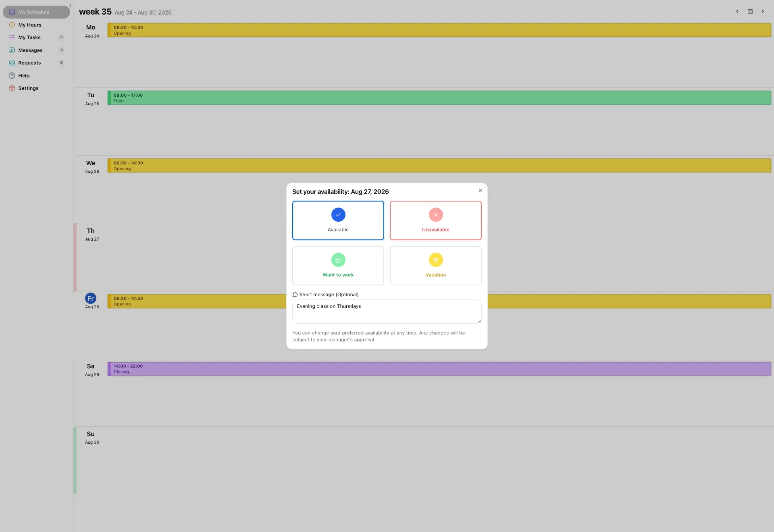
Task: Open the Saturday 14:00 - 22:00 Closing shift
Action: click(x=439, y=369)
